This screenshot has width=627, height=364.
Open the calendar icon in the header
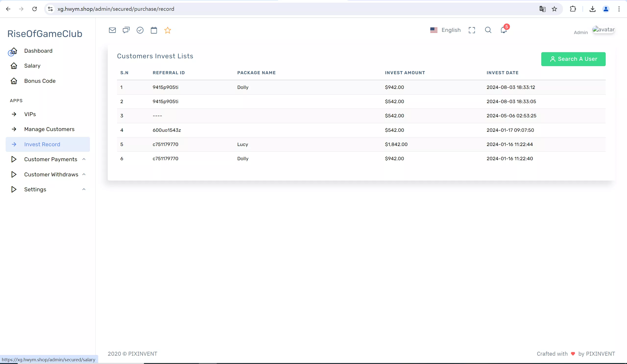pos(154,30)
